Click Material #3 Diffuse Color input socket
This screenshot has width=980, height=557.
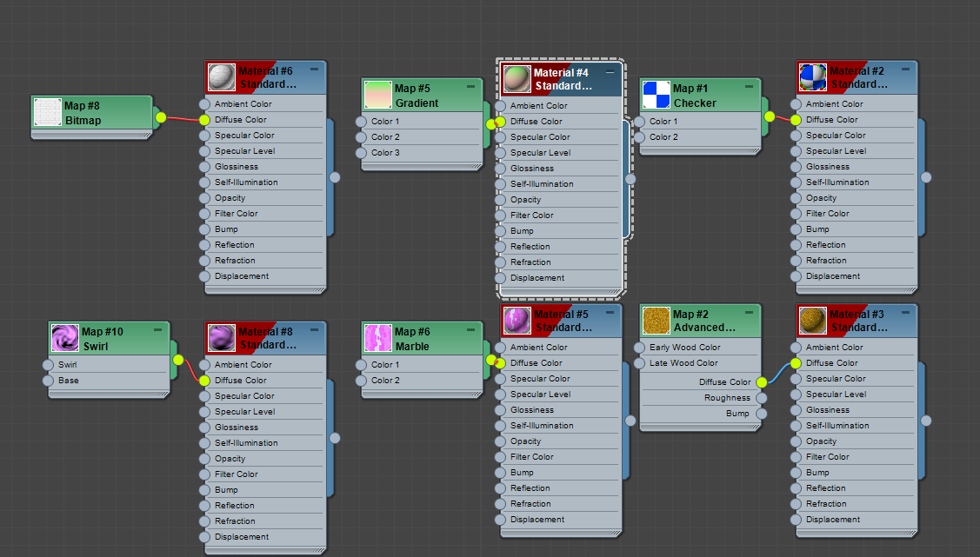click(x=796, y=363)
